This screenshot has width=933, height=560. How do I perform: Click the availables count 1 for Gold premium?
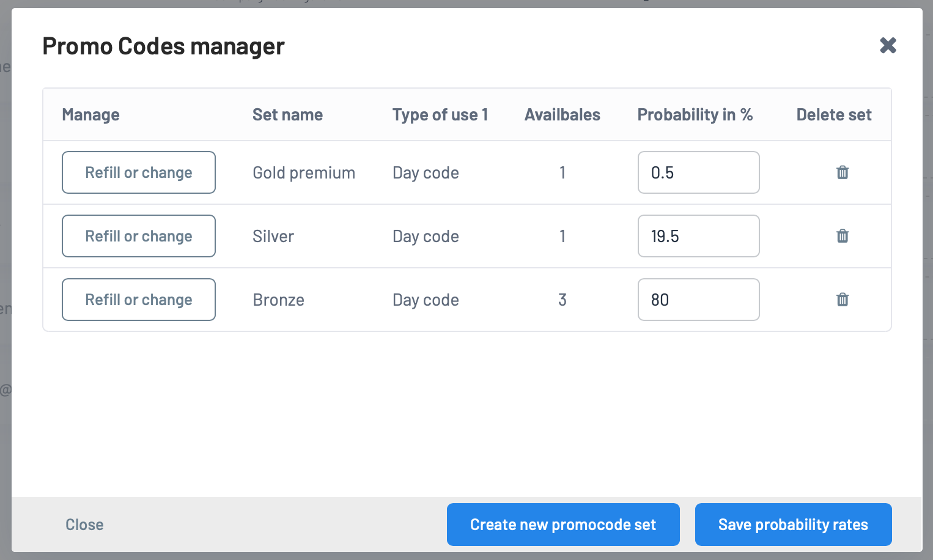[562, 172]
